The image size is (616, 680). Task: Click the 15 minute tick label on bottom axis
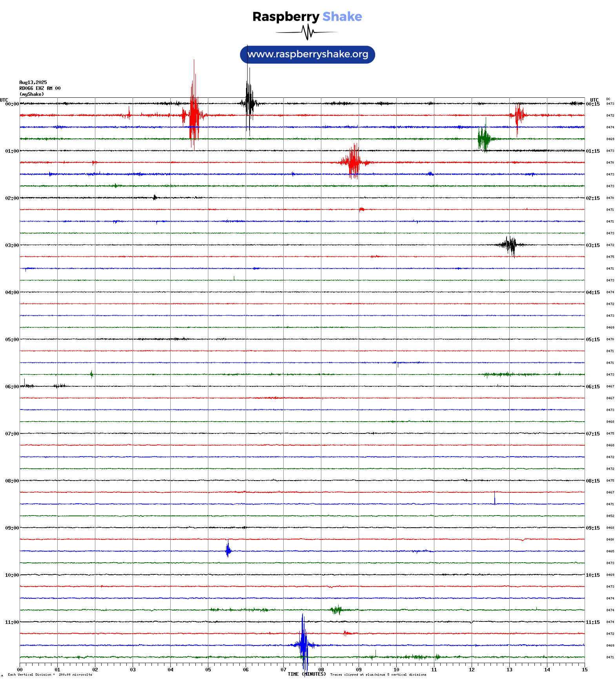(584, 670)
